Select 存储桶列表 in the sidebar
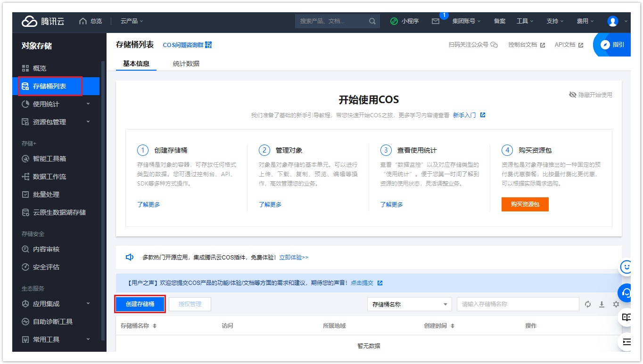Viewport: 643px width, 364px height. [x=56, y=86]
